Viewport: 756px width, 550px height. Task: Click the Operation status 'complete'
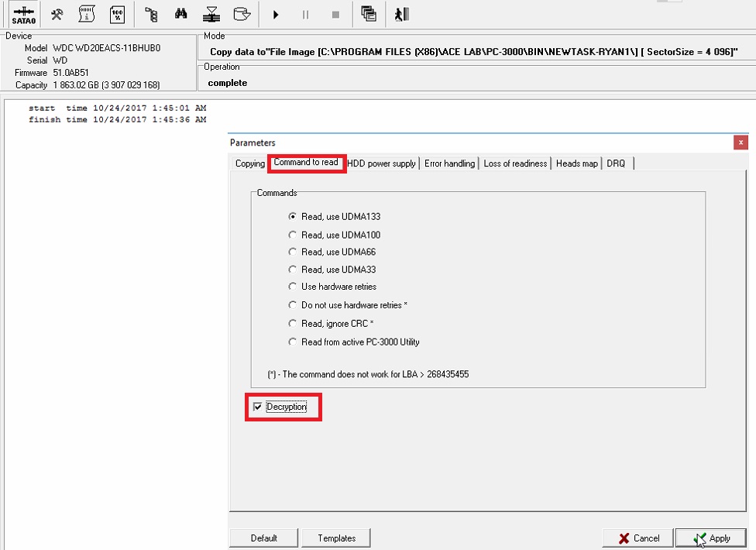pos(228,83)
